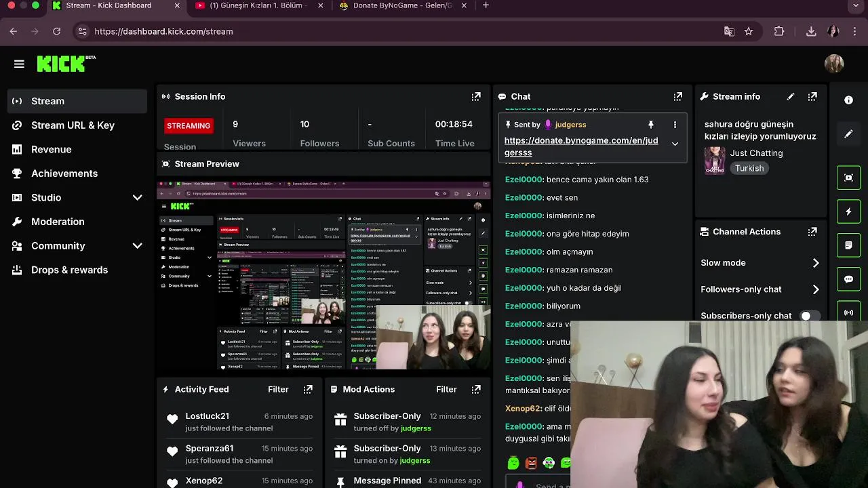The image size is (868, 488).
Task: Click Xenop62 in Activity Feed
Action: 204,481
